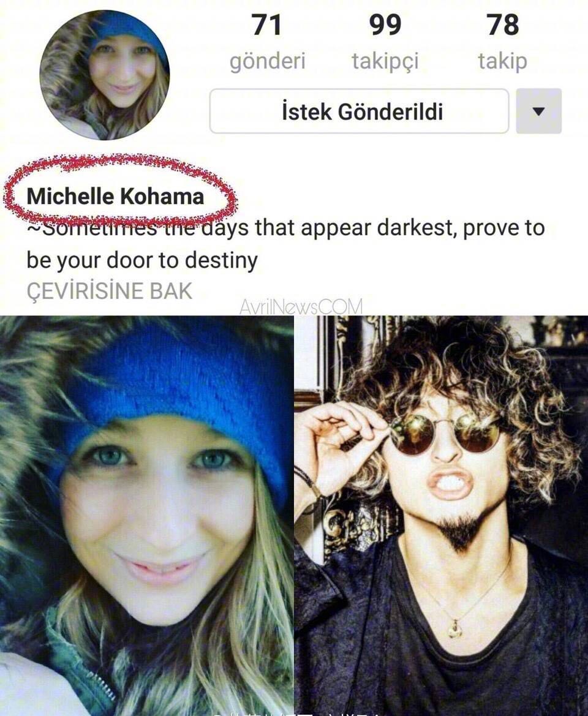Click the pendant necklace on the man
Image resolution: width=588 pixels, height=716 pixels.
click(x=455, y=629)
